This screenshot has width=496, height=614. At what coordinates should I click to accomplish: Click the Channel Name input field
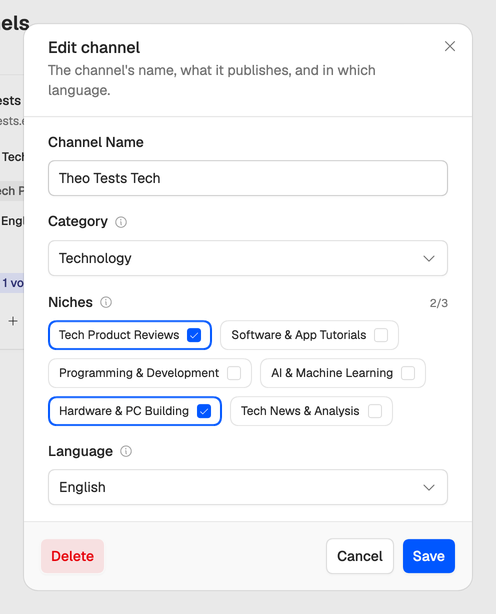point(248,178)
